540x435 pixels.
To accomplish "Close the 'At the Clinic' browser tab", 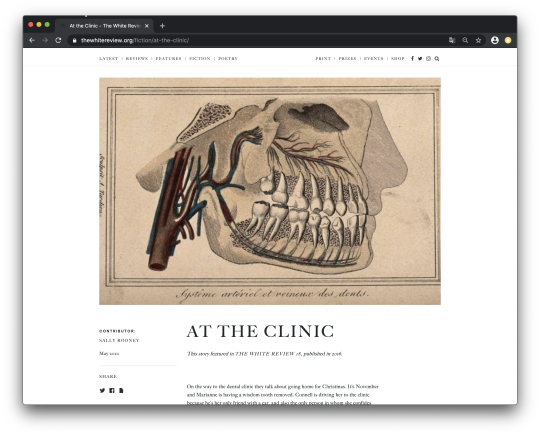I will tap(147, 26).
